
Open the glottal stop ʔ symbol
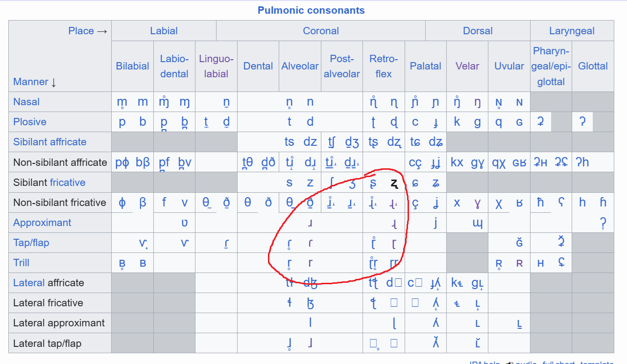coord(582,122)
